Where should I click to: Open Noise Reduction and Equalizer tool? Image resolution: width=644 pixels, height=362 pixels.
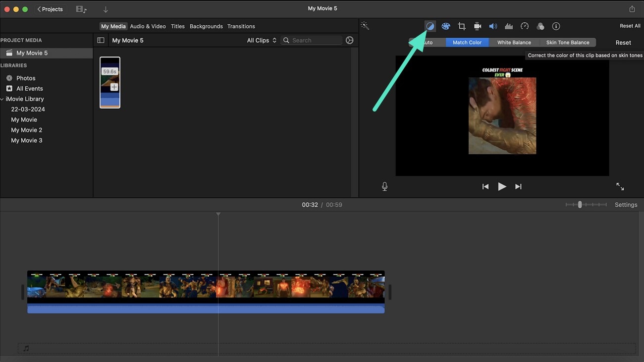tap(509, 26)
